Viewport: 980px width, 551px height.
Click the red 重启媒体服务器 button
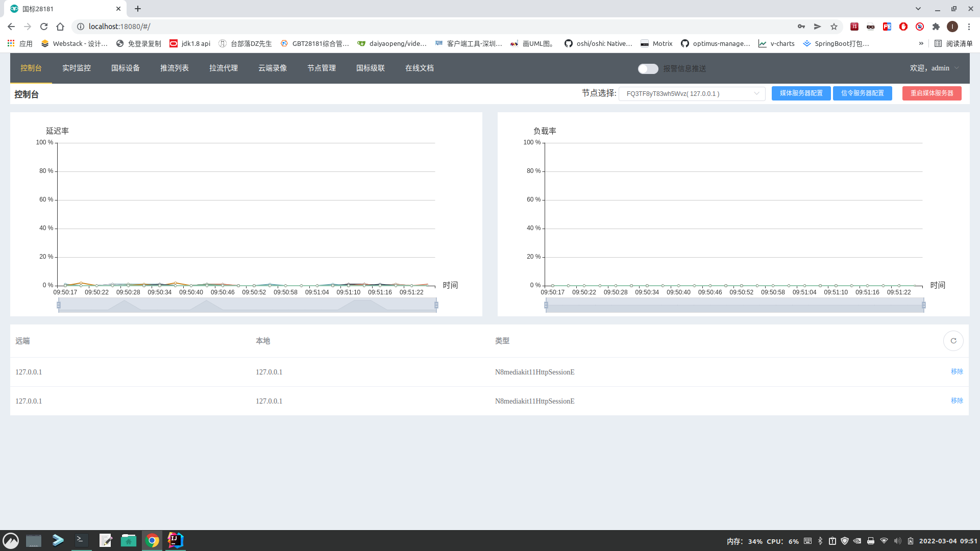932,93
